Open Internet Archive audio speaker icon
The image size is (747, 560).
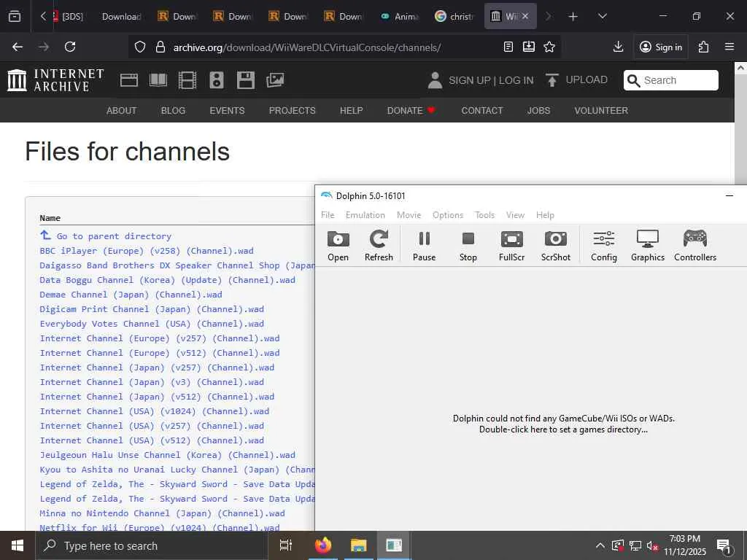(216, 80)
